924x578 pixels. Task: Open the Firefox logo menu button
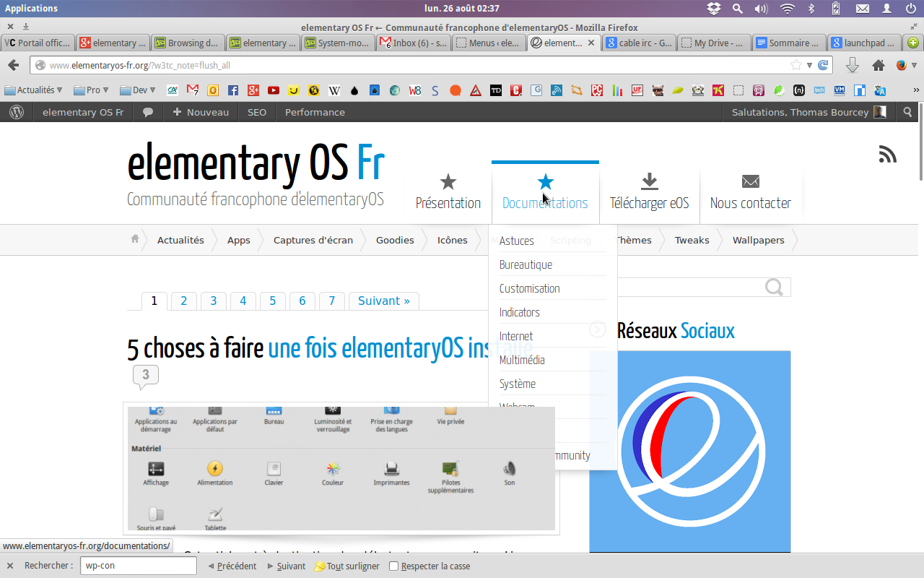click(901, 65)
